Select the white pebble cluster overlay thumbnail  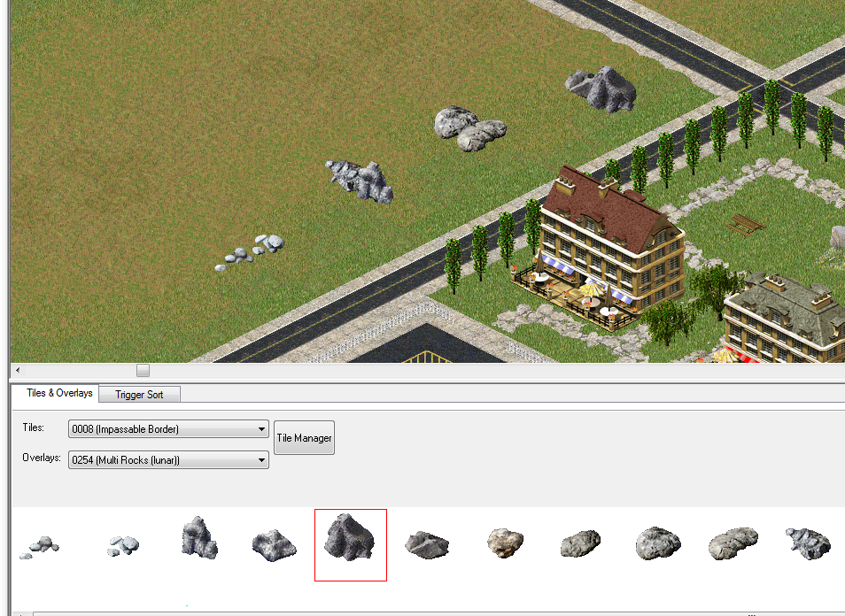[x=123, y=545]
